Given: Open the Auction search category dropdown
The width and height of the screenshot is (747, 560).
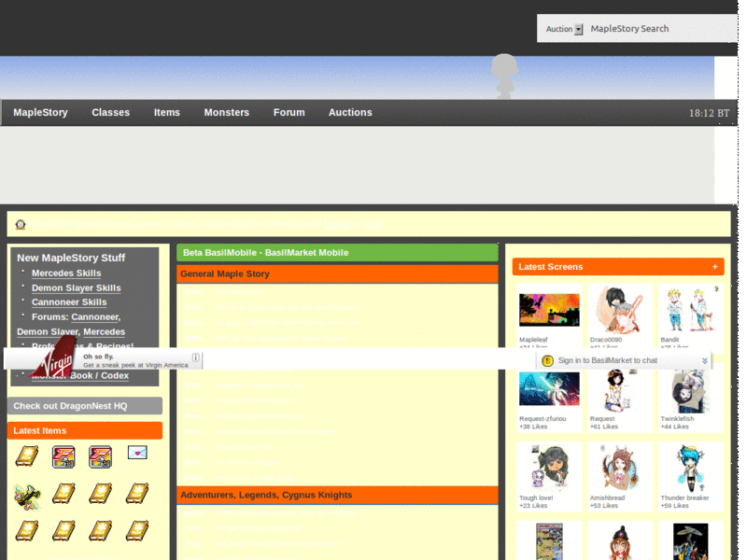Looking at the screenshot, I should [564, 29].
